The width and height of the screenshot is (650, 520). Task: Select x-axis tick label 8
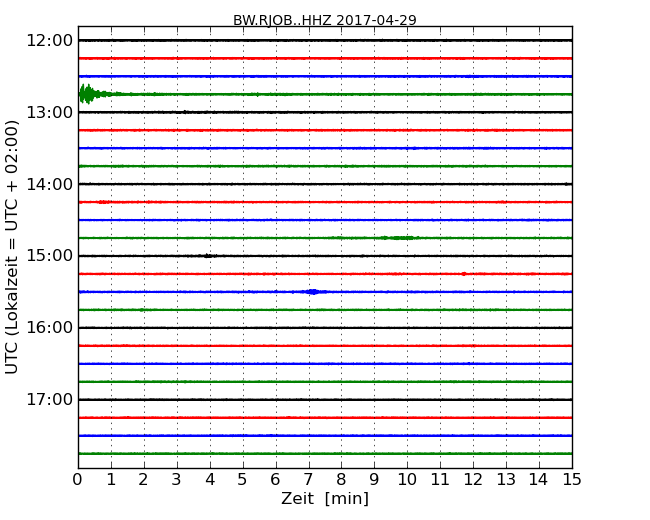click(341, 480)
